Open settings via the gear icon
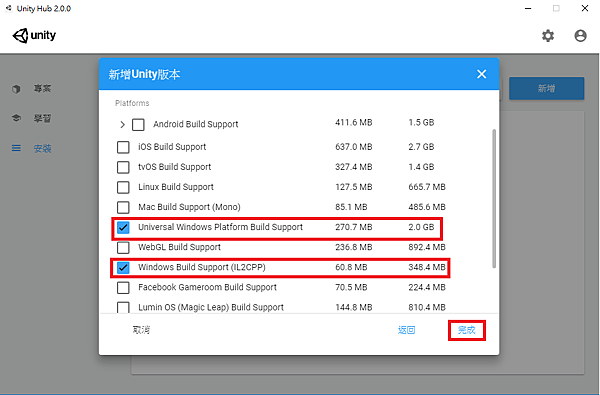 (548, 36)
